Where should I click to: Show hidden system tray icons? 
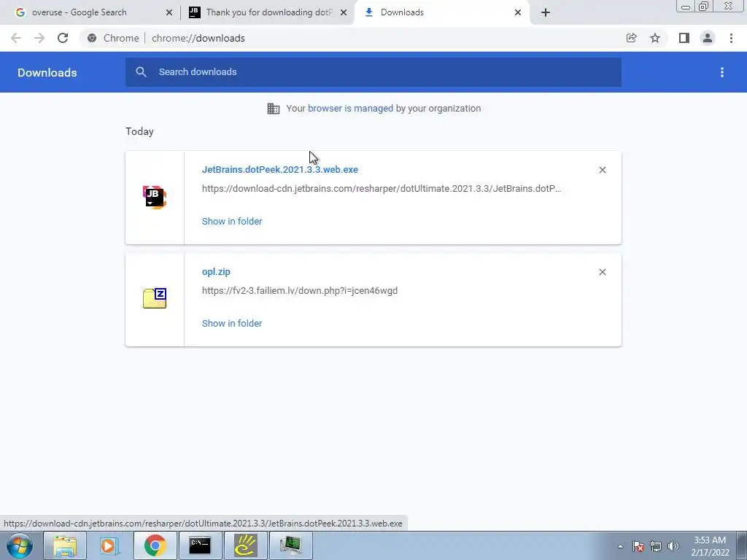point(620,546)
